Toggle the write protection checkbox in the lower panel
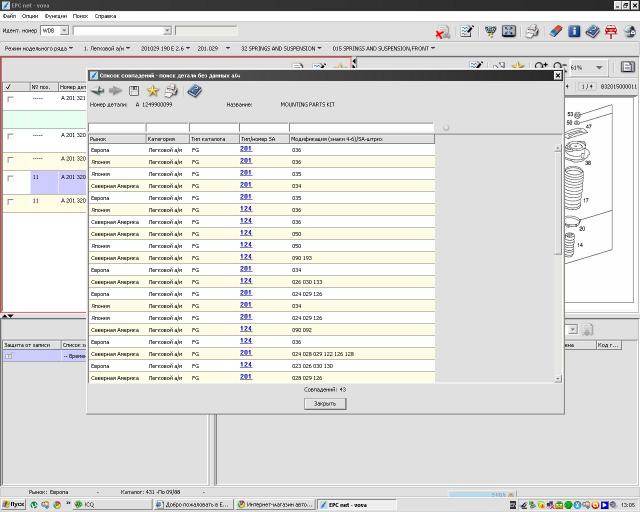 (x=9, y=356)
